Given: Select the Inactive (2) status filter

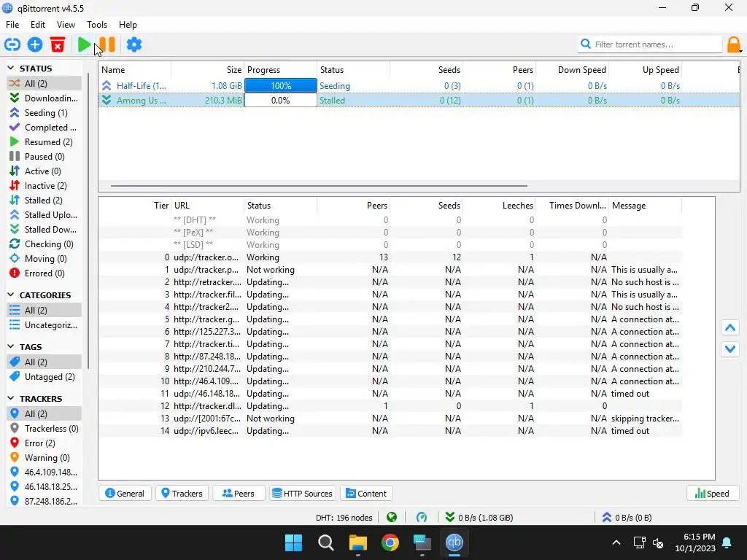Looking at the screenshot, I should (44, 186).
